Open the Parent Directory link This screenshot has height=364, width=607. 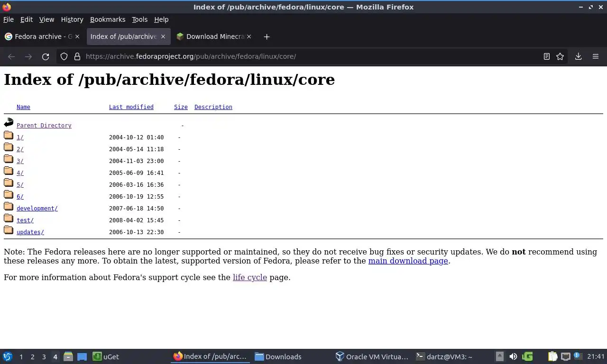(44, 126)
